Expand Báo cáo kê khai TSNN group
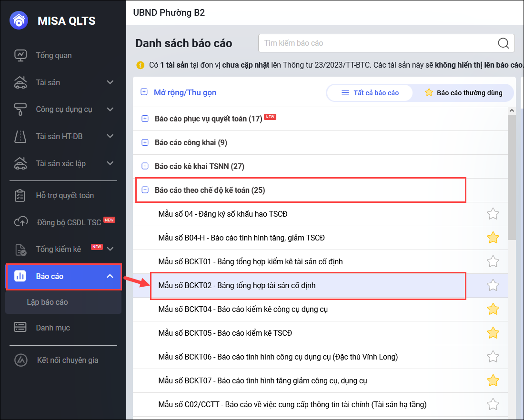This screenshot has height=420, width=524. point(145,166)
